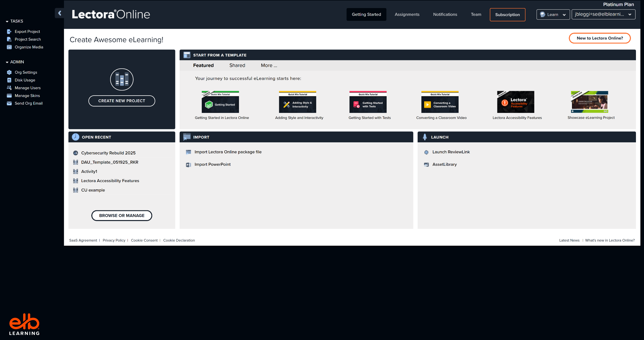Open the Team tab
This screenshot has width=644, height=340.
[x=476, y=14]
